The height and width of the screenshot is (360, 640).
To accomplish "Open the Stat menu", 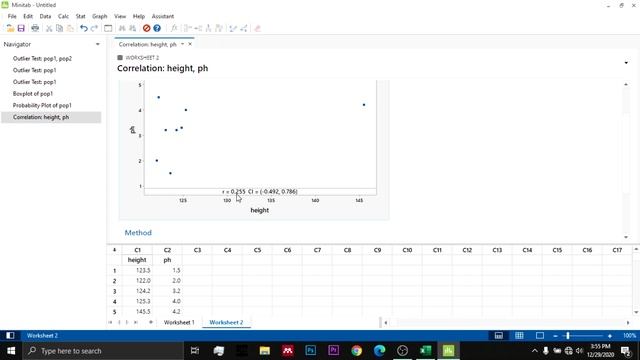I will coord(80,16).
